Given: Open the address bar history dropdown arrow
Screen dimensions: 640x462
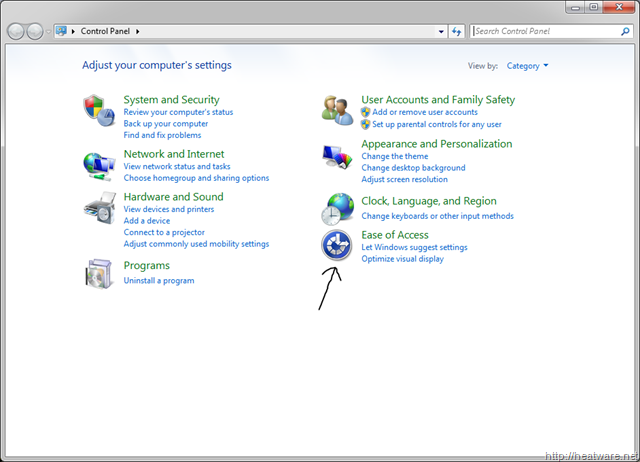Looking at the screenshot, I should tap(441, 31).
